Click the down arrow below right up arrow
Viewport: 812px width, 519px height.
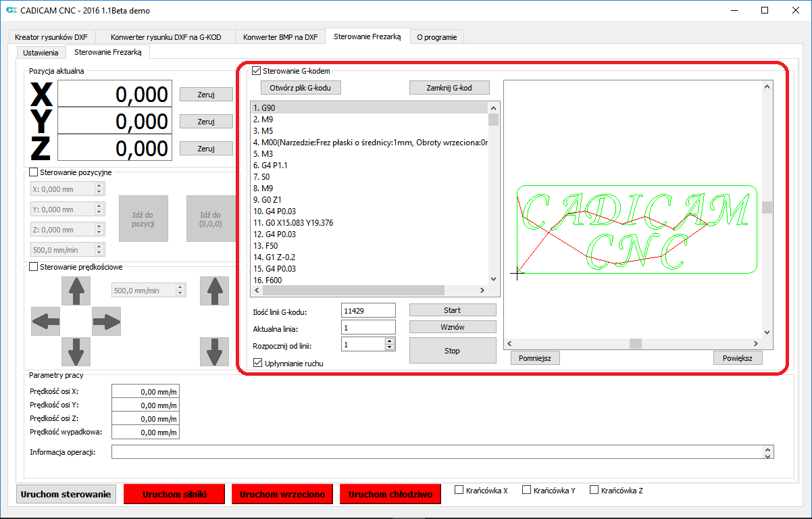coord(214,351)
